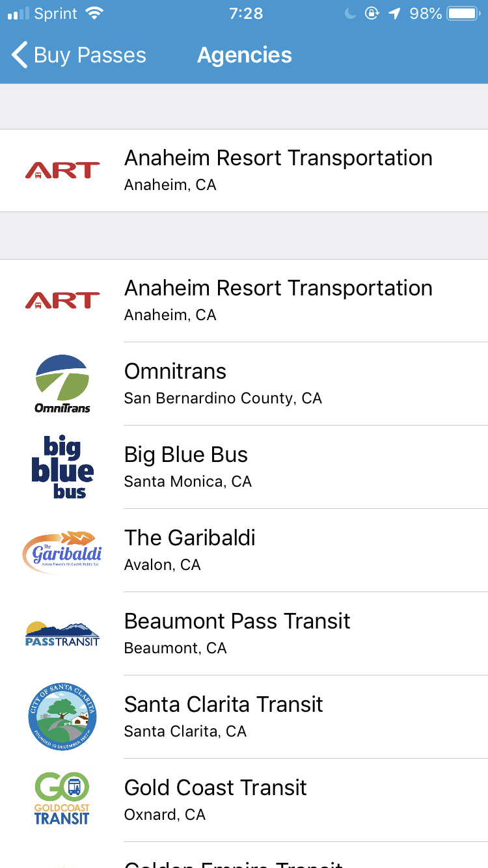The height and width of the screenshot is (868, 488).
Task: Select Santa Clarita Transit agency
Action: click(244, 717)
